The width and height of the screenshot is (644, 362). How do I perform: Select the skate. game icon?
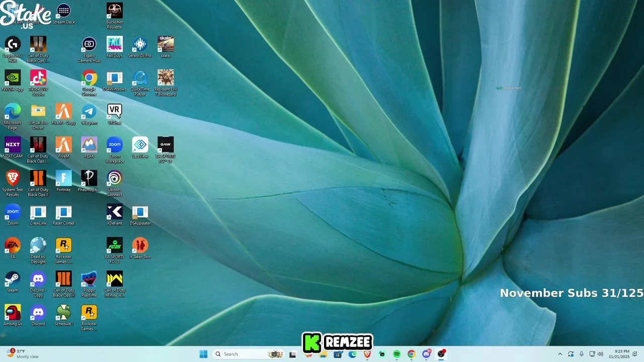[x=166, y=47]
